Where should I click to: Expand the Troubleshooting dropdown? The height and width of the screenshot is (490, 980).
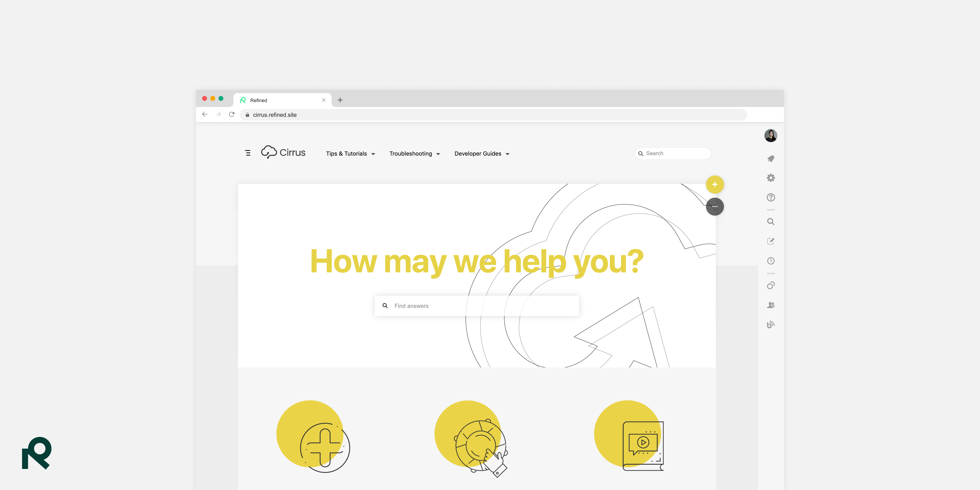[x=415, y=154]
